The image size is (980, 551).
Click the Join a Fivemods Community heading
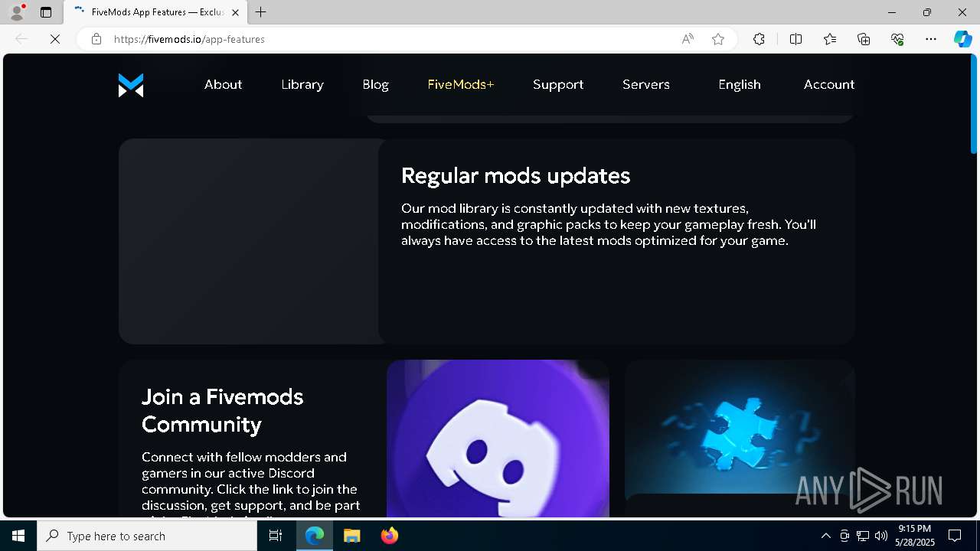223,410
